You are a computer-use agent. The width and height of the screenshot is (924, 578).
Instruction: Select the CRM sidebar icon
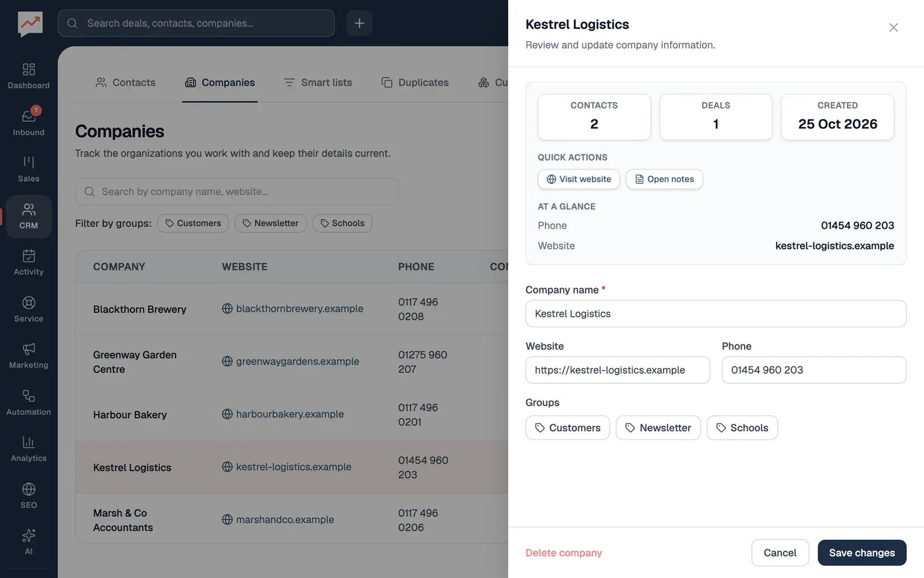28,216
